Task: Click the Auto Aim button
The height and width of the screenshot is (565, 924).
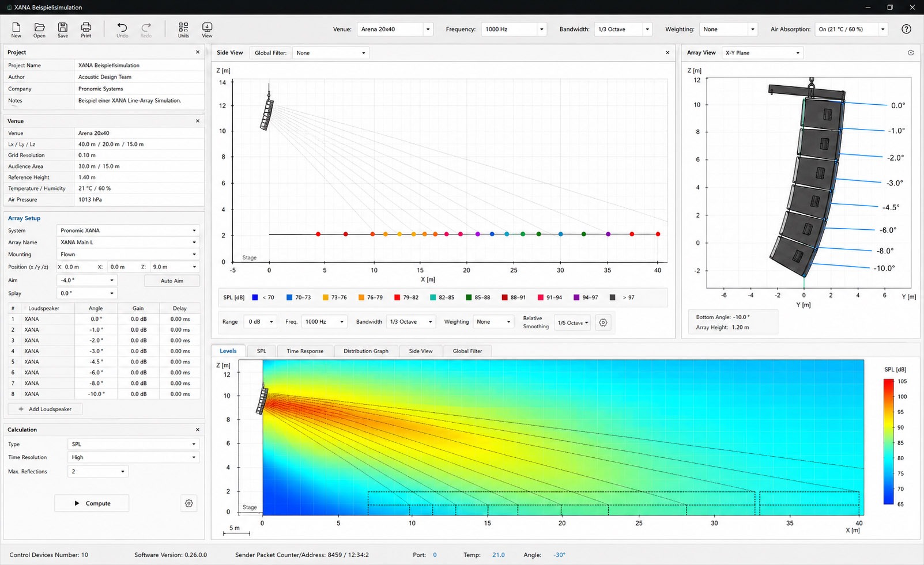Action: click(172, 280)
